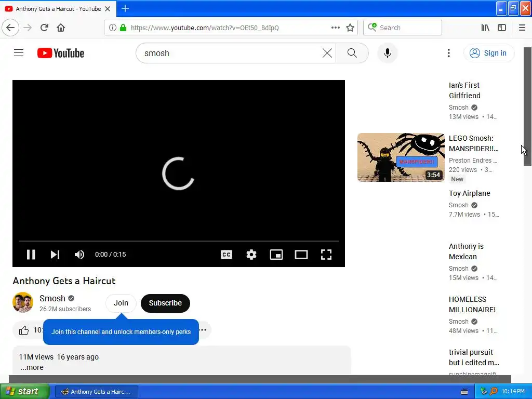
Task: Sign in to YouTube
Action: pos(488,53)
